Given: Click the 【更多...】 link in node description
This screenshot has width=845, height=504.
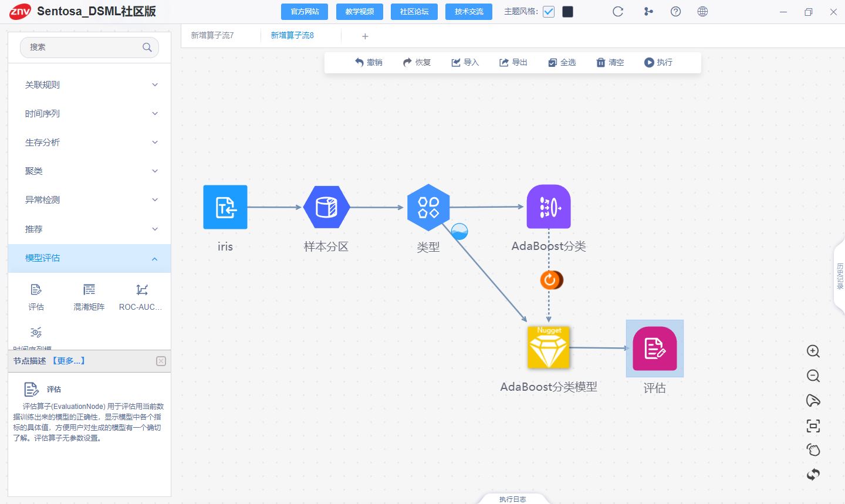Looking at the screenshot, I should tap(69, 361).
